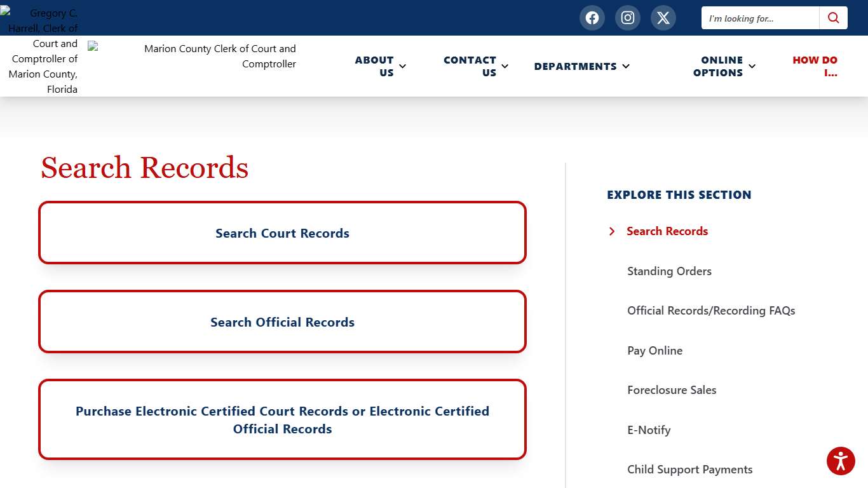868x488 pixels.
Task: Expand the DEPARTMENTS dropdown chevron
Action: click(626, 66)
